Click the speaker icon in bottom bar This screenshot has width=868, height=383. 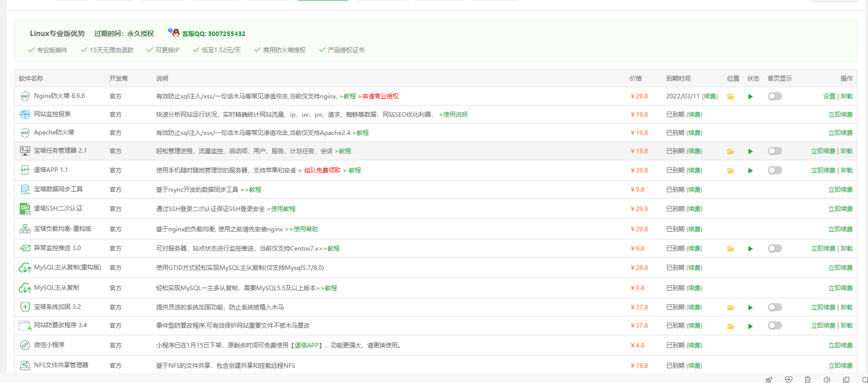click(827, 379)
